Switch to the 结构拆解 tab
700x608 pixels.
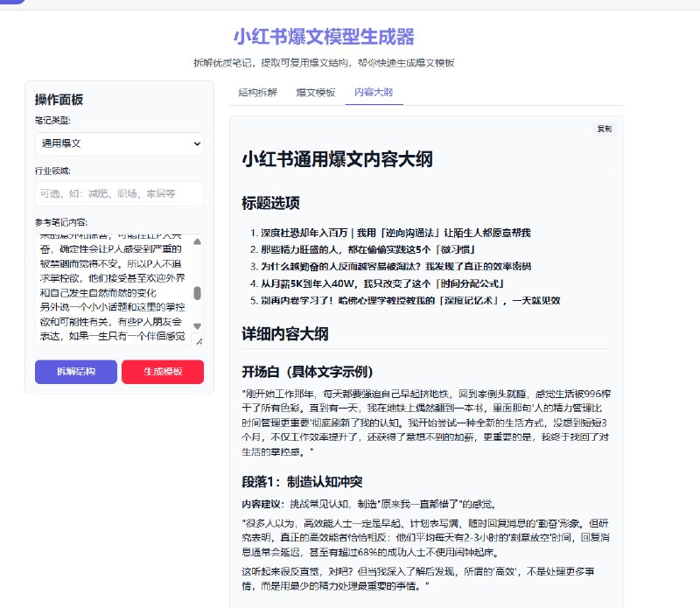click(257, 93)
